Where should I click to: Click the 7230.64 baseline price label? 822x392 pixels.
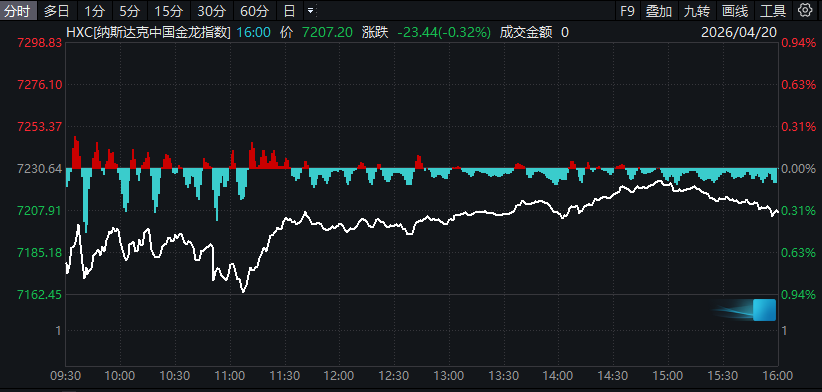coord(40,169)
